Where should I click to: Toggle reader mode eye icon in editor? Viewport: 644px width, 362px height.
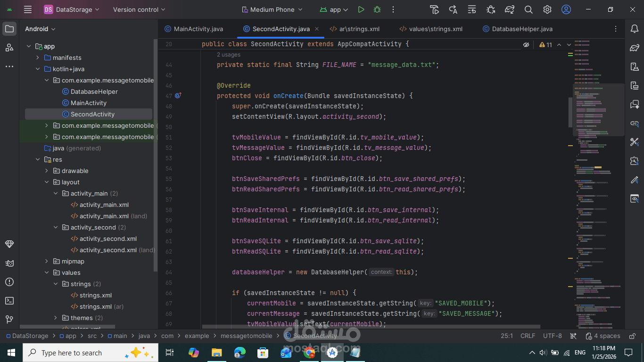click(x=526, y=45)
